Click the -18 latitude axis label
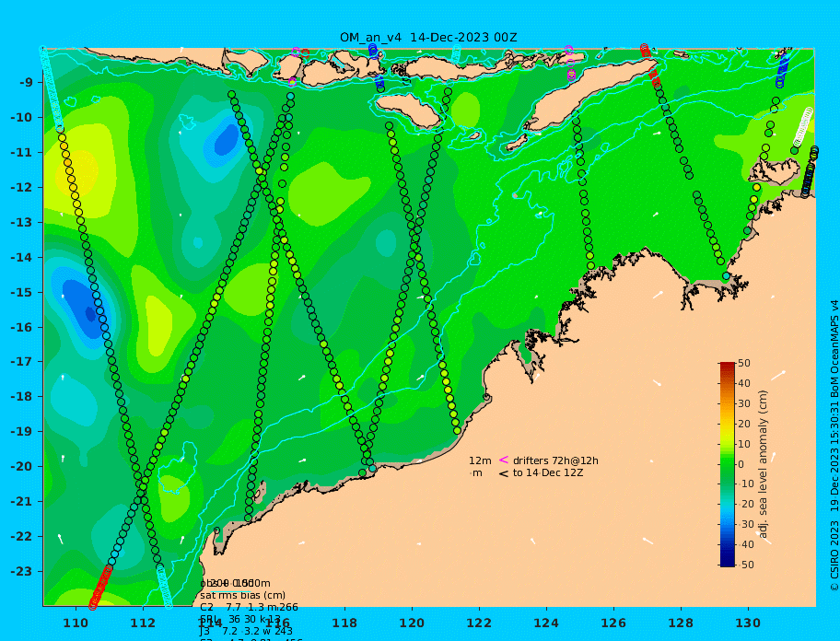 point(21,397)
